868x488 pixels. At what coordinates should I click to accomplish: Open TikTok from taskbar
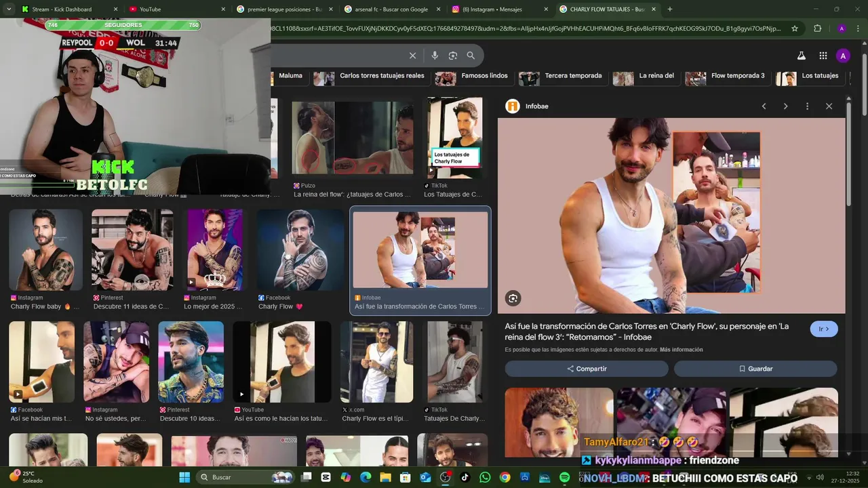pyautogui.click(x=465, y=477)
